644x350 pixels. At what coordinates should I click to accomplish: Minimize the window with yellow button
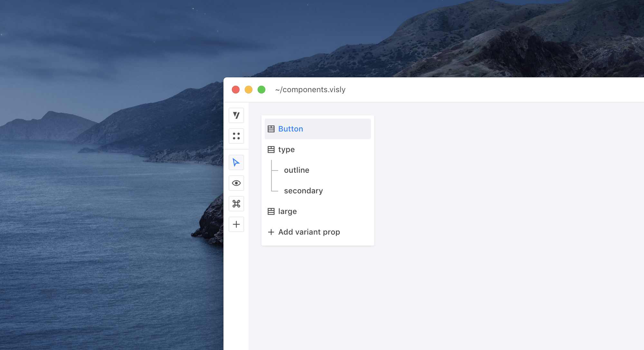point(249,90)
